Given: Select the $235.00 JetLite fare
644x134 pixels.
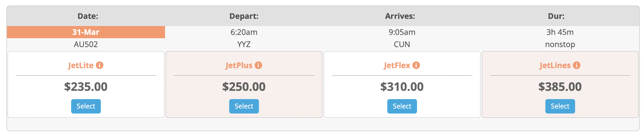Looking at the screenshot, I should (x=86, y=106).
